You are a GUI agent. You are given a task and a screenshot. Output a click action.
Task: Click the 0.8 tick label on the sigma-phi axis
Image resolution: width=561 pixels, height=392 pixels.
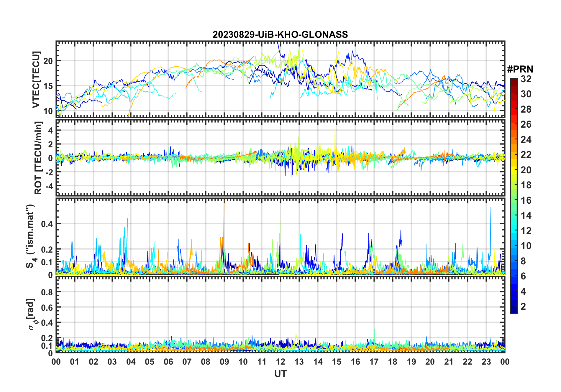tap(47, 292)
